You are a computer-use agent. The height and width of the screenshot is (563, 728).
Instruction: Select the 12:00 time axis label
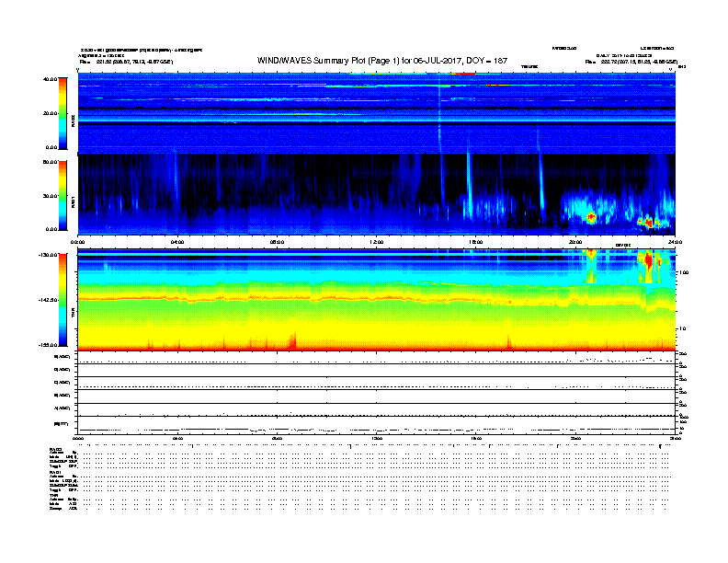(377, 242)
